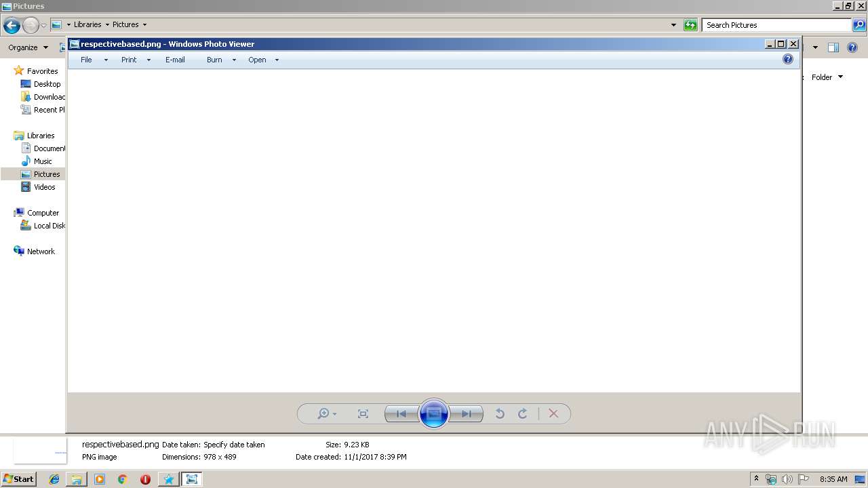
Task: Select Computer in the navigation pane
Action: tap(43, 213)
